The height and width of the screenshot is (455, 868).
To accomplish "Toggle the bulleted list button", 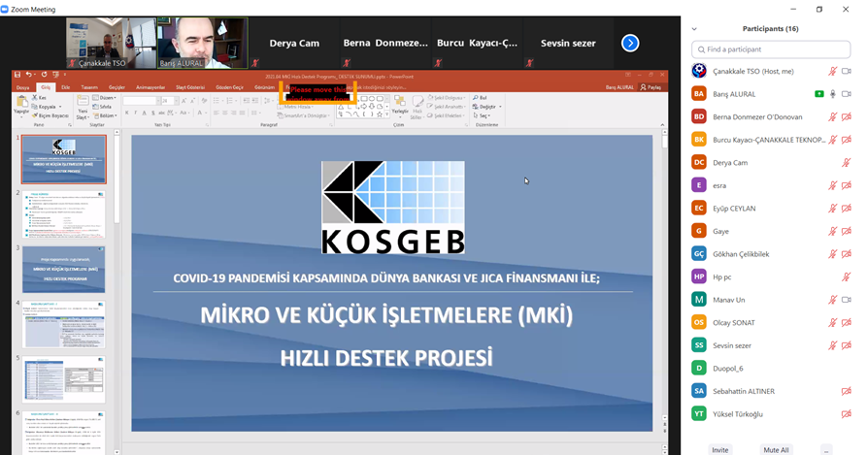I will 218,101.
